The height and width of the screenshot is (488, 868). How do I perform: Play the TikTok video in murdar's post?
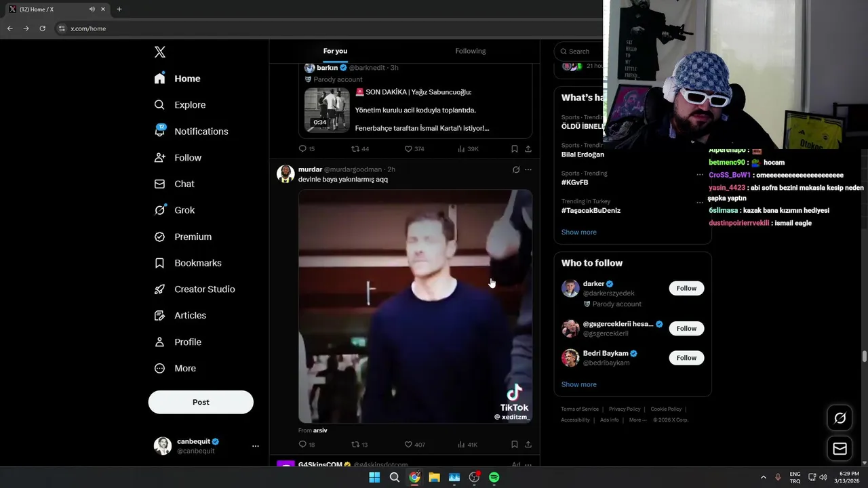pyautogui.click(x=415, y=306)
